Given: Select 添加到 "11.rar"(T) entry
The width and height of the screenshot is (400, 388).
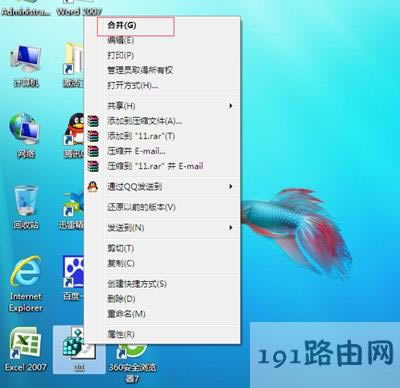Looking at the screenshot, I should 162,136.
